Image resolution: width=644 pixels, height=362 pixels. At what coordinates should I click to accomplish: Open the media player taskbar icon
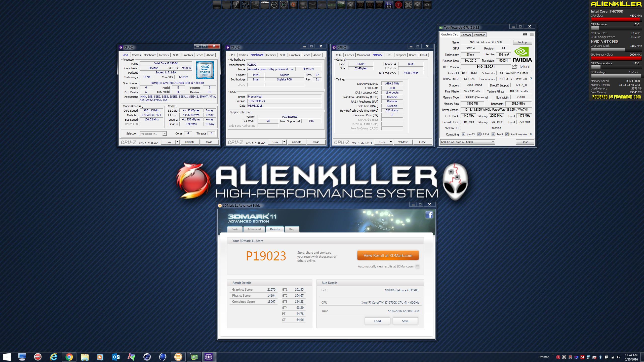click(100, 357)
